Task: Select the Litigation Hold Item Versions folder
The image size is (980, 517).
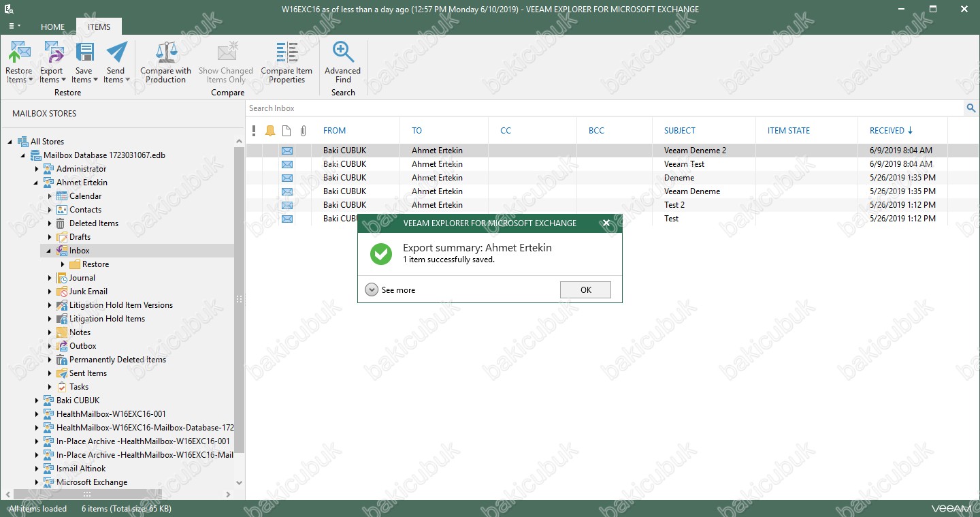Action: (x=121, y=305)
